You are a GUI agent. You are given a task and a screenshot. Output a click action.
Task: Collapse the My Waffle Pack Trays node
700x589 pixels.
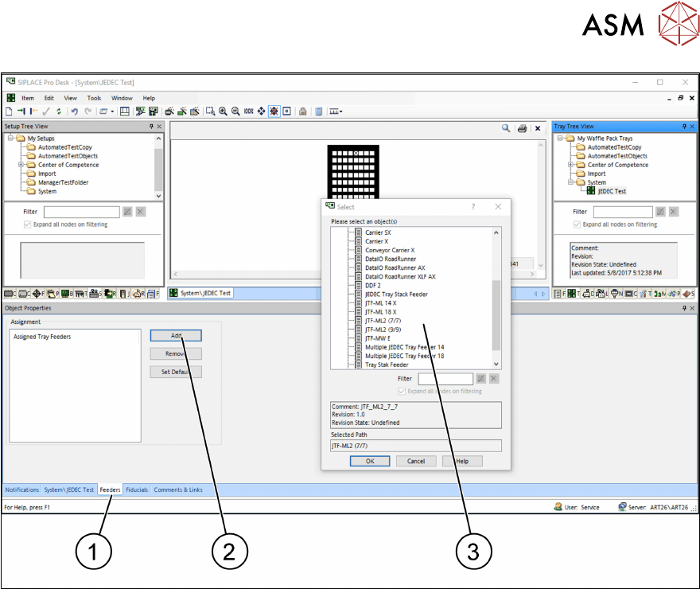(560, 138)
